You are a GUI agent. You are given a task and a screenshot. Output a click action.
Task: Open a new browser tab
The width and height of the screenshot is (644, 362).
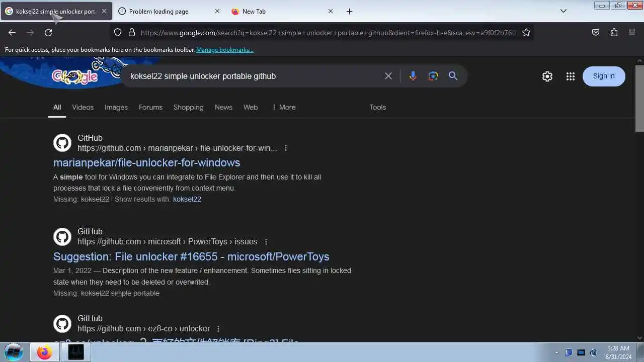click(350, 11)
